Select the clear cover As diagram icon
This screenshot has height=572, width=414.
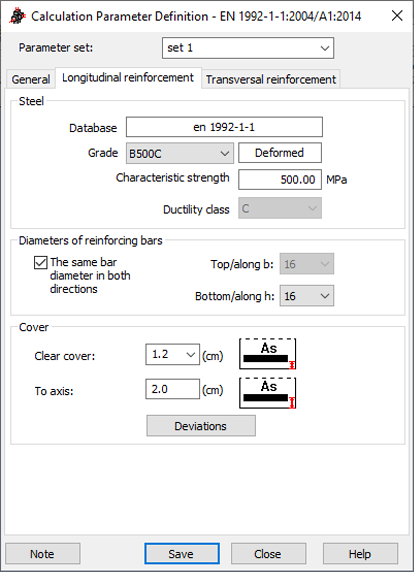(267, 354)
